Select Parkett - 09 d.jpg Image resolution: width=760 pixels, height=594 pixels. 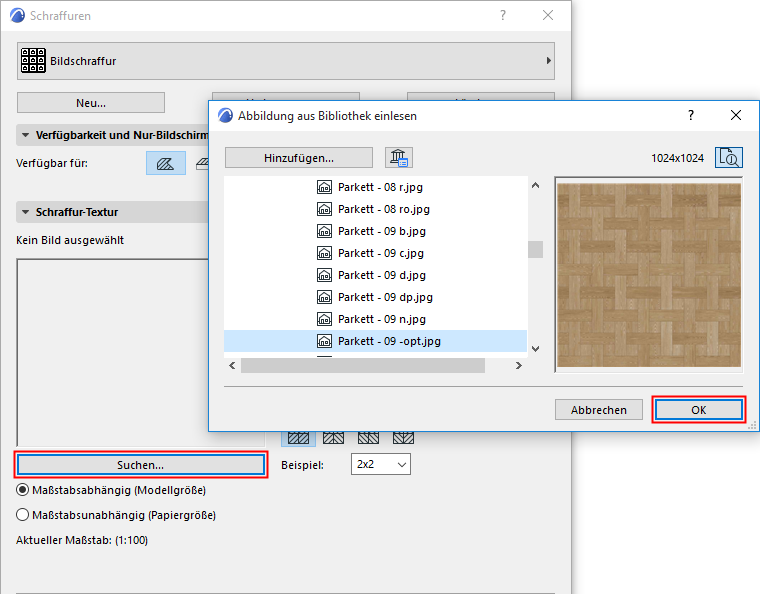[376, 275]
